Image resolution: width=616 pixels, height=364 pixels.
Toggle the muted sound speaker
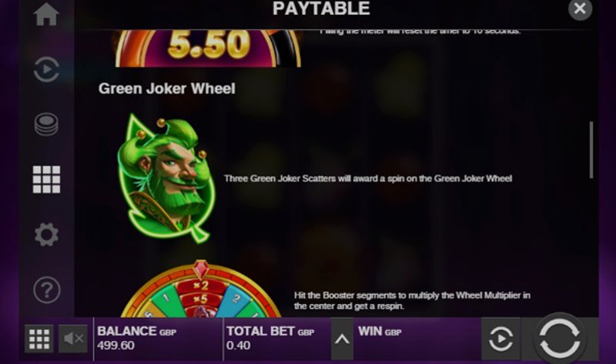tap(73, 339)
